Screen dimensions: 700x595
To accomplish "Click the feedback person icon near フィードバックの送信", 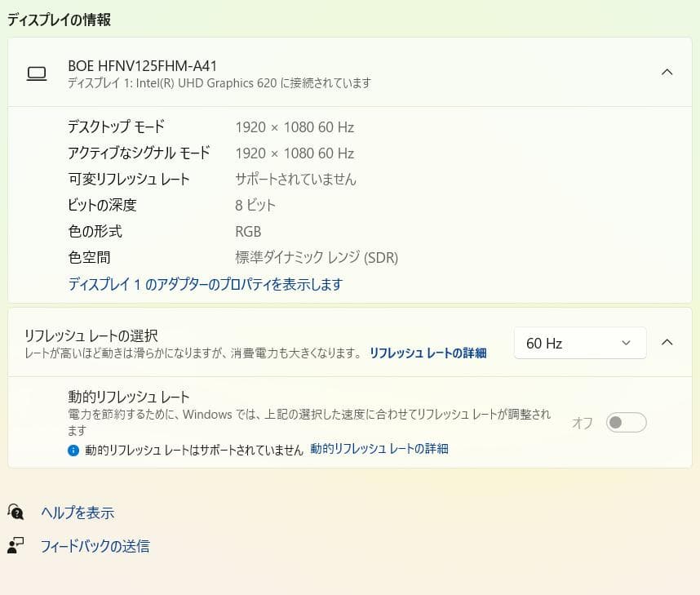I will point(17,546).
